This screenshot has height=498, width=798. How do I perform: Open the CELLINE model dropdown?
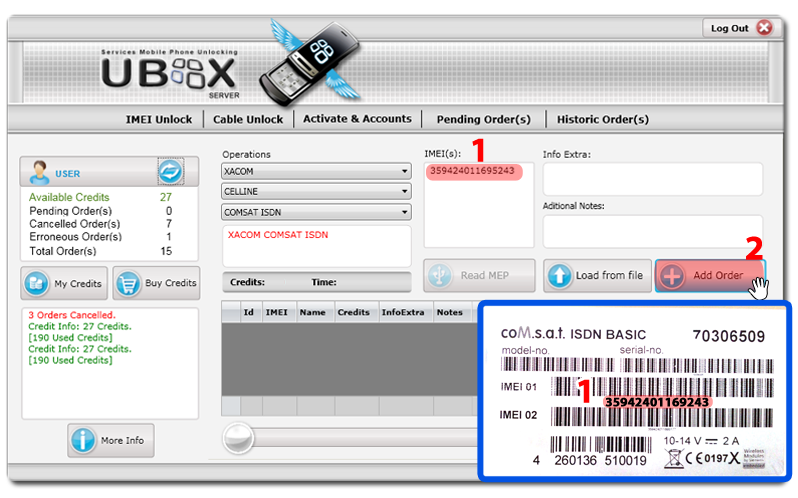click(316, 191)
